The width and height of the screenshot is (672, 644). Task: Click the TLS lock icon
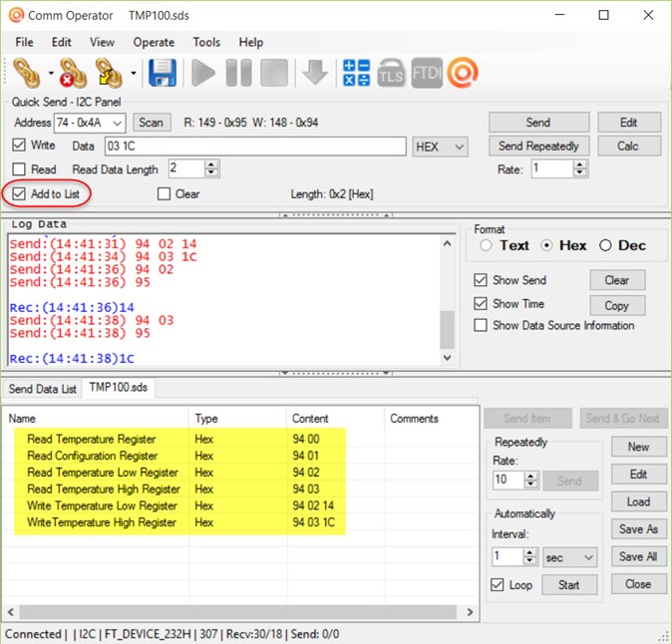pyautogui.click(x=391, y=73)
